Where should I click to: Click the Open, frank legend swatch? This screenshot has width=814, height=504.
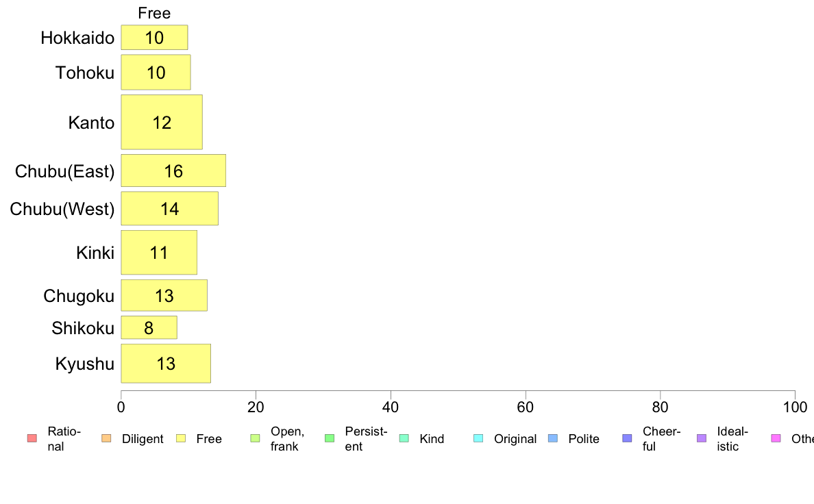(x=255, y=438)
